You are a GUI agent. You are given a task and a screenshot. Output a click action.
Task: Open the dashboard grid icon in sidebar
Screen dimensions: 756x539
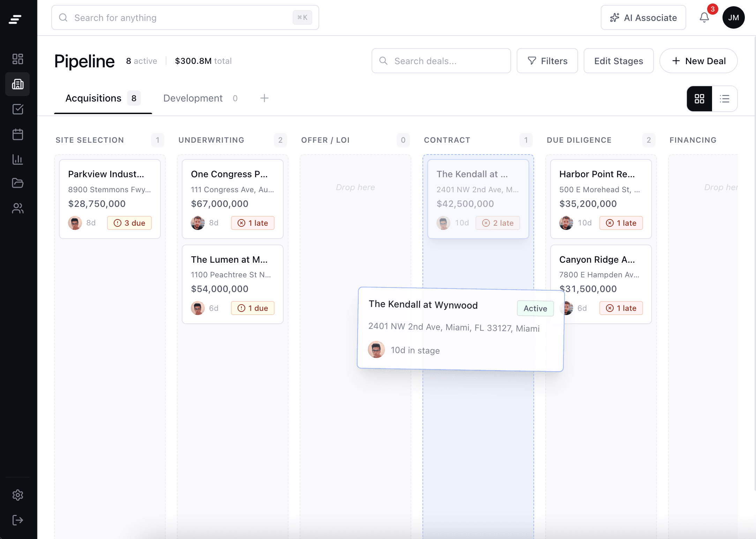pos(17,59)
